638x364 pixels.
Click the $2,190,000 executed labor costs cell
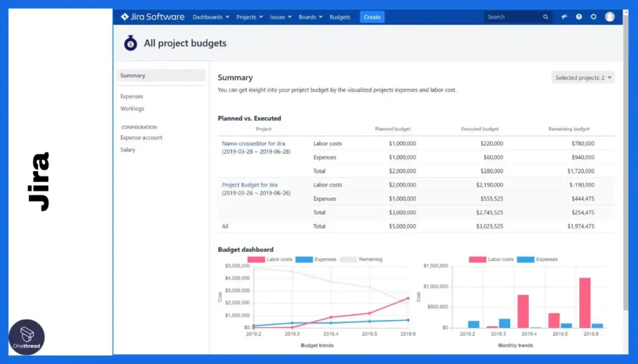tap(490, 185)
